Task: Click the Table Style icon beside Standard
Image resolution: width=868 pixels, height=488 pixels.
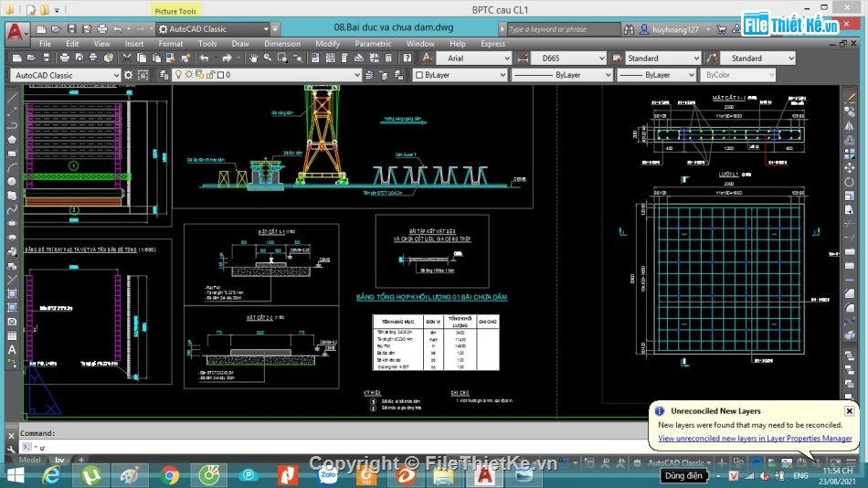Action: pos(618,58)
